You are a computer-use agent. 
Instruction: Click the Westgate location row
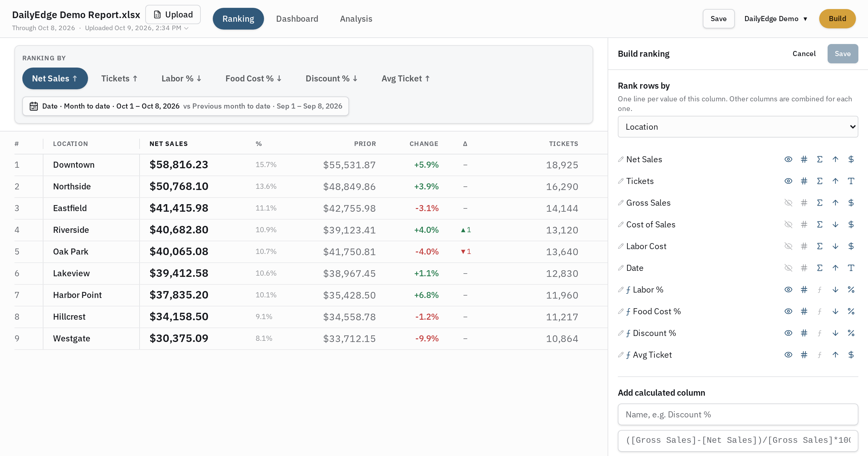tap(311, 339)
